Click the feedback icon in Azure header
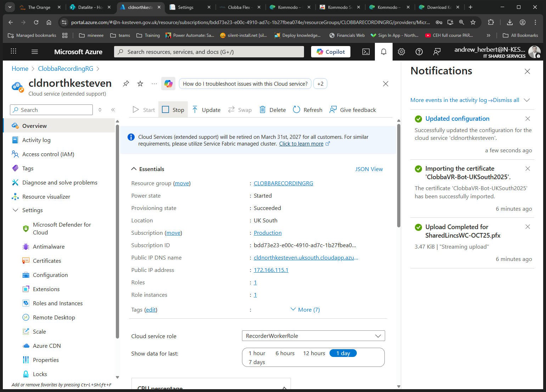Viewport: 546px width, 392px height. [x=437, y=52]
